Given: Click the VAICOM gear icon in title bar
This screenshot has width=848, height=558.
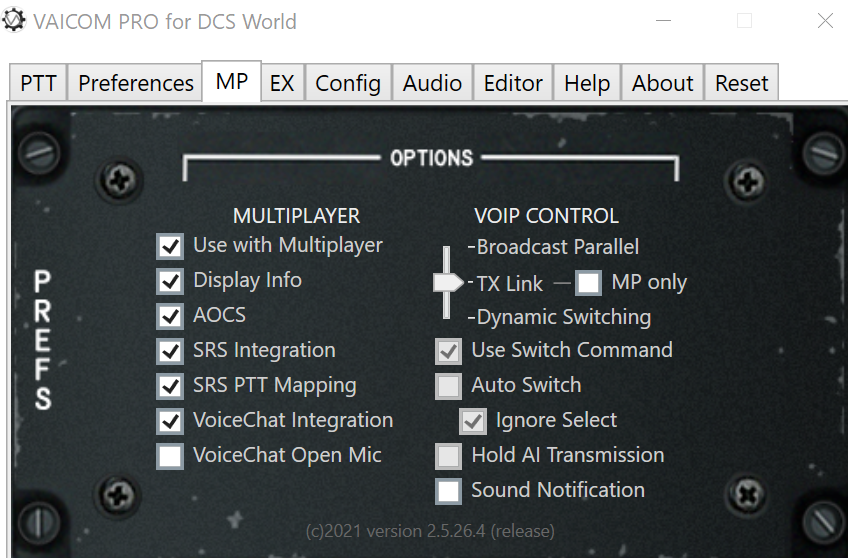Looking at the screenshot, I should (14, 20).
